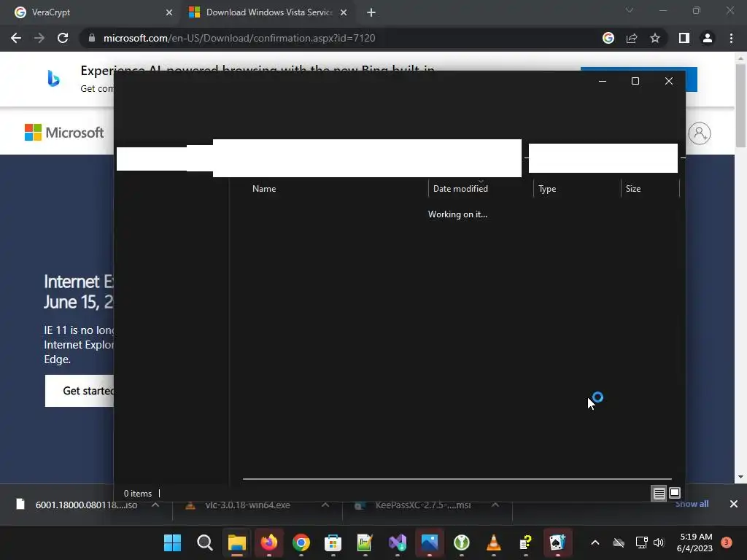The height and width of the screenshot is (560, 747).
Task: Click the Chrome page vertical scrollbar
Action: pyautogui.click(x=740, y=105)
